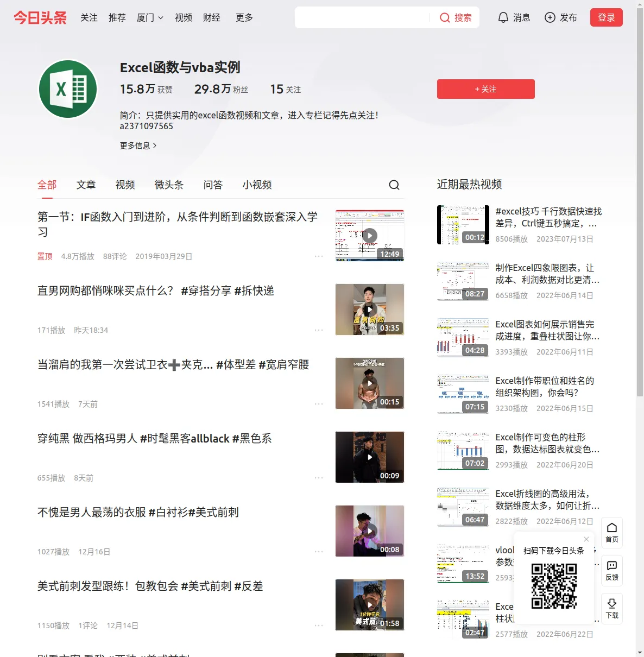644x657 pixels.
Task: Click the 88评论 comment count
Action: click(x=115, y=256)
